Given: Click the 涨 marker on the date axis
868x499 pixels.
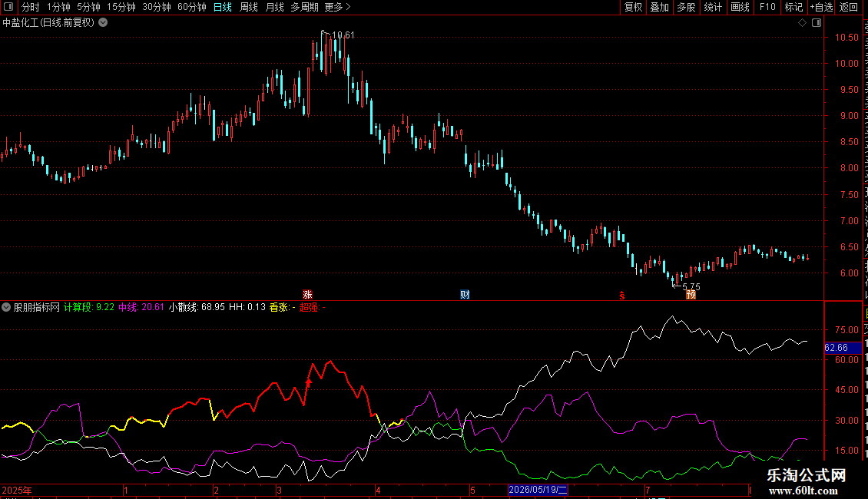Looking at the screenshot, I should tap(307, 295).
